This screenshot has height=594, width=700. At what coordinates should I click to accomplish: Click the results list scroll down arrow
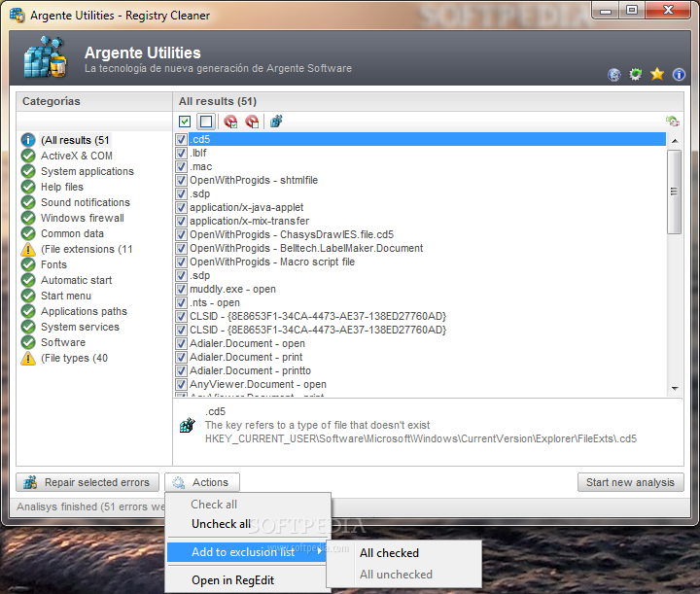point(675,389)
